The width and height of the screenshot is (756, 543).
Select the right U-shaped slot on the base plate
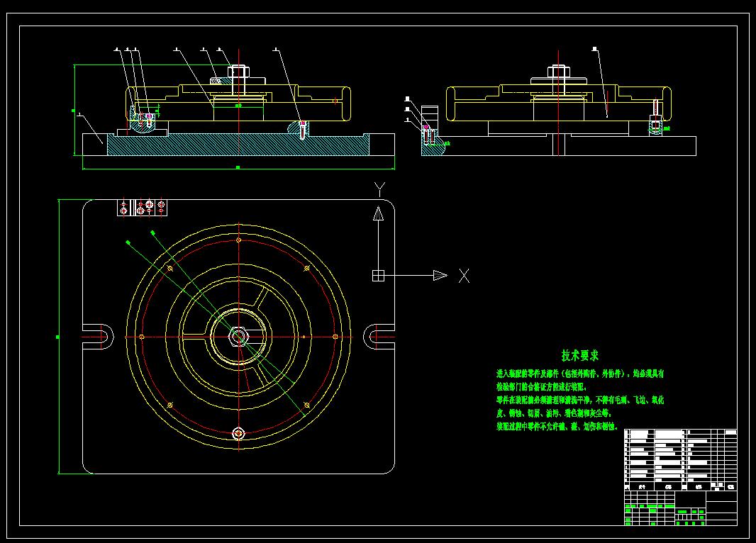pos(379,337)
